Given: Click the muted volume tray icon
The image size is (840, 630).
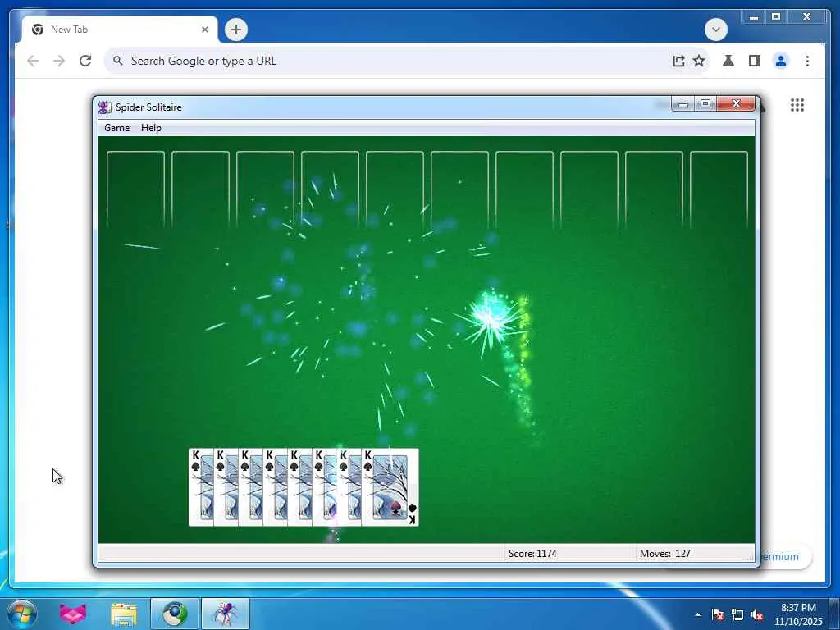Looking at the screenshot, I should tap(757, 615).
